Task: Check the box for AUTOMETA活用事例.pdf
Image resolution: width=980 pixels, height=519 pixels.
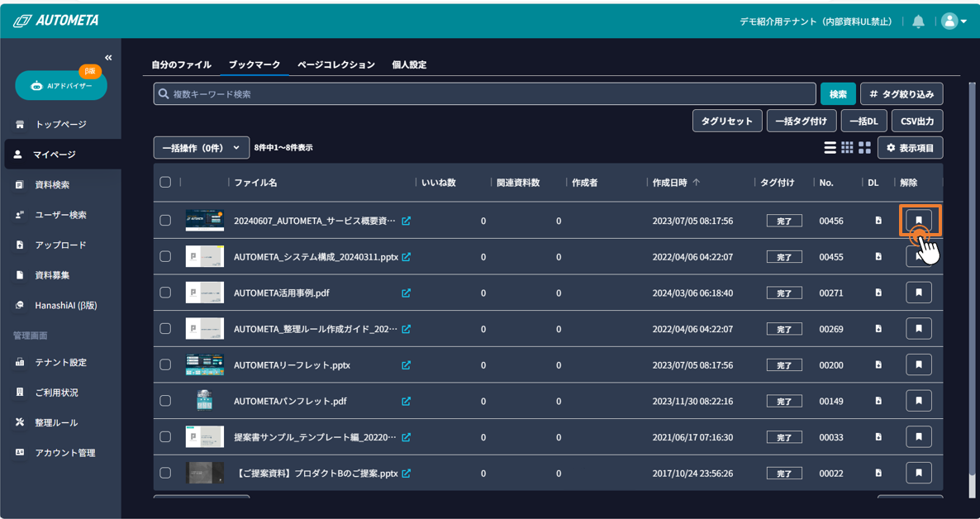Action: point(165,292)
